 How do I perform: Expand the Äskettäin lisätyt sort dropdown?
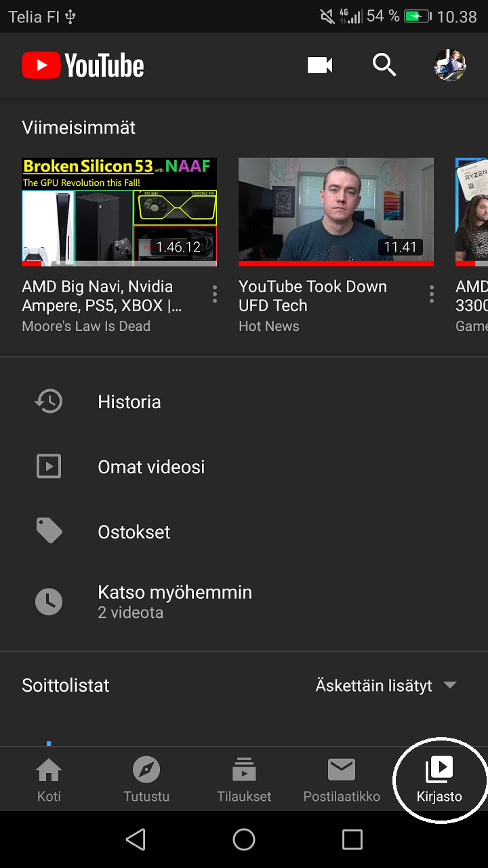[x=386, y=686]
